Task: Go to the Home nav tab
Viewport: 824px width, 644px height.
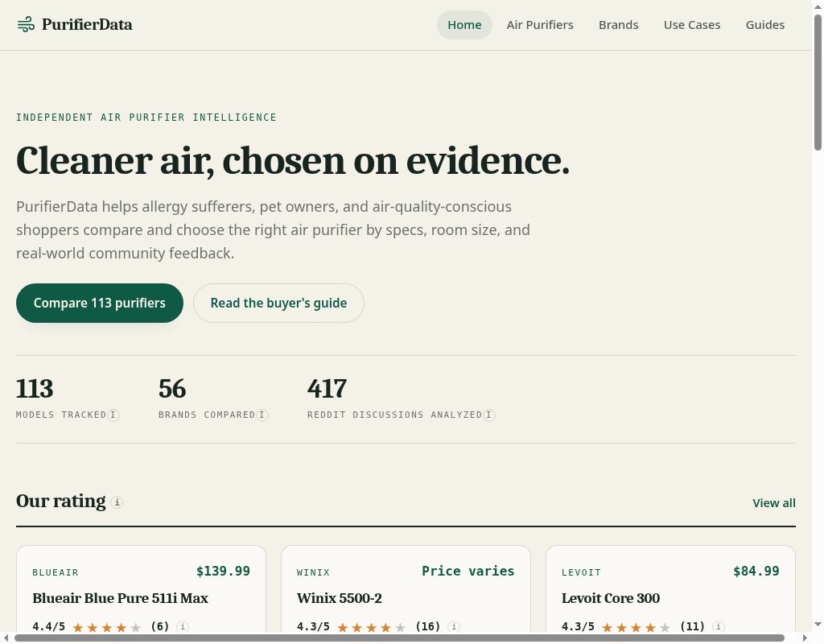Action: point(464,25)
